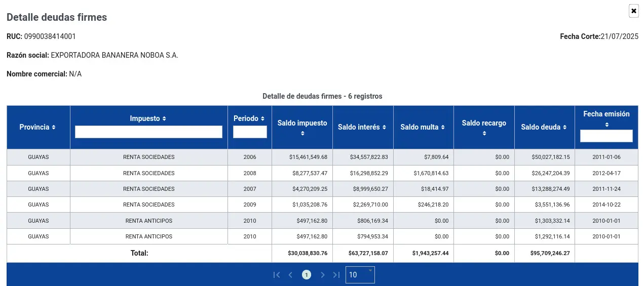Click saldo impuesto $8,277,537.47 cell
The image size is (644, 286).
302,173
